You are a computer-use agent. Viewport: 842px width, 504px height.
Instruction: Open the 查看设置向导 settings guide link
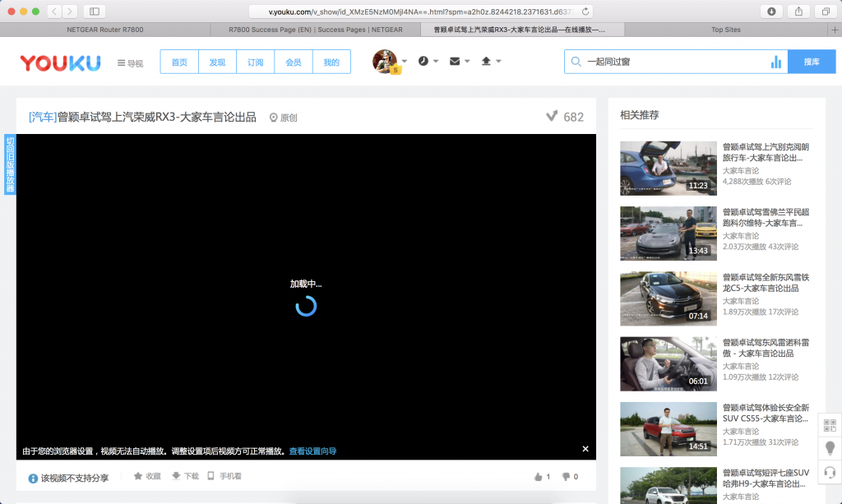(312, 451)
